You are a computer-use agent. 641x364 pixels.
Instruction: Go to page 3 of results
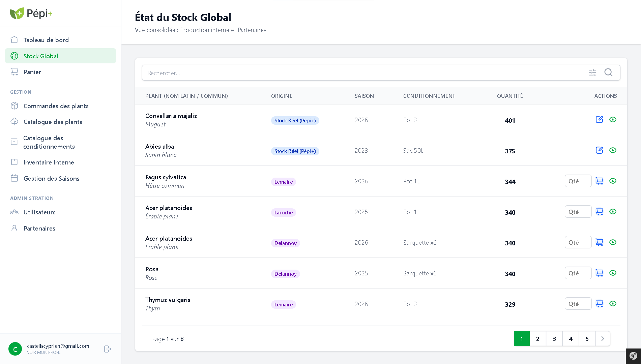click(x=554, y=338)
